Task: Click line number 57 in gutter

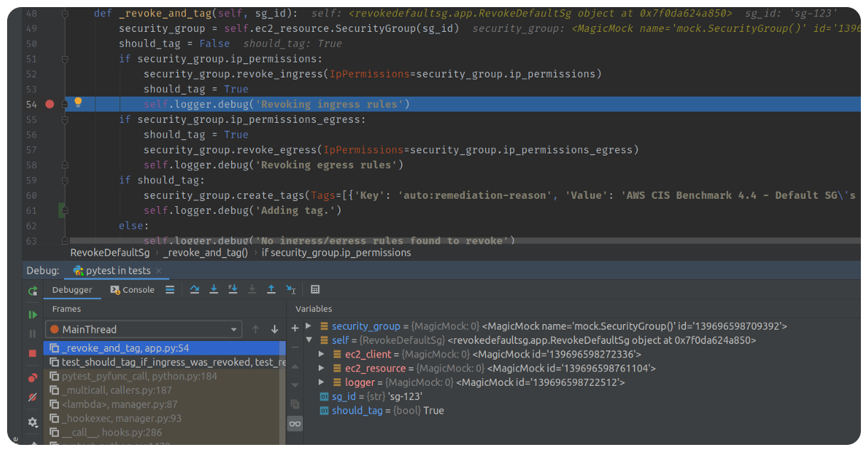Action: click(31, 150)
